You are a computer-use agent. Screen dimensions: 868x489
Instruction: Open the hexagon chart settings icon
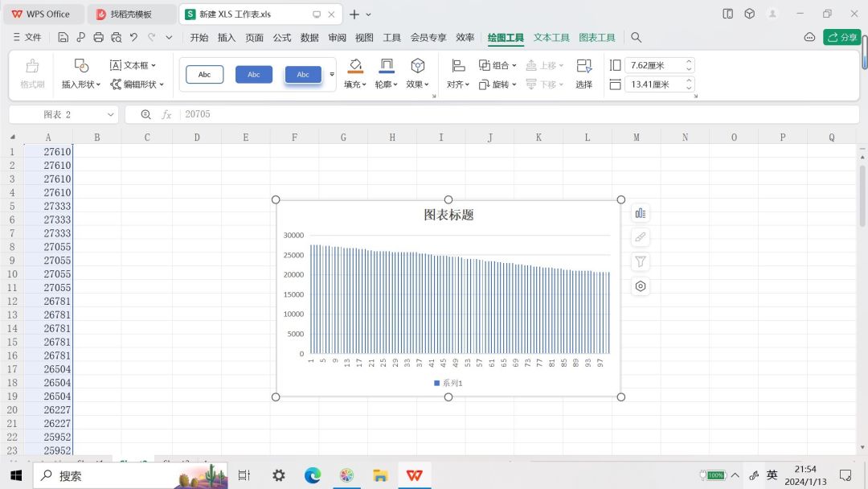tap(641, 286)
